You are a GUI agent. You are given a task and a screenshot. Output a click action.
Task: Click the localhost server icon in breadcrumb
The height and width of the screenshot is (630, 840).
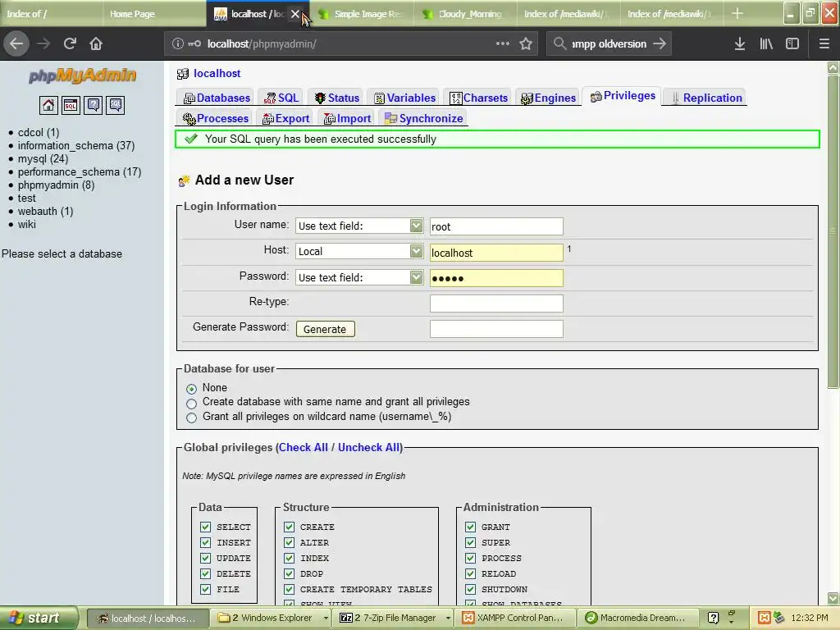pos(183,73)
